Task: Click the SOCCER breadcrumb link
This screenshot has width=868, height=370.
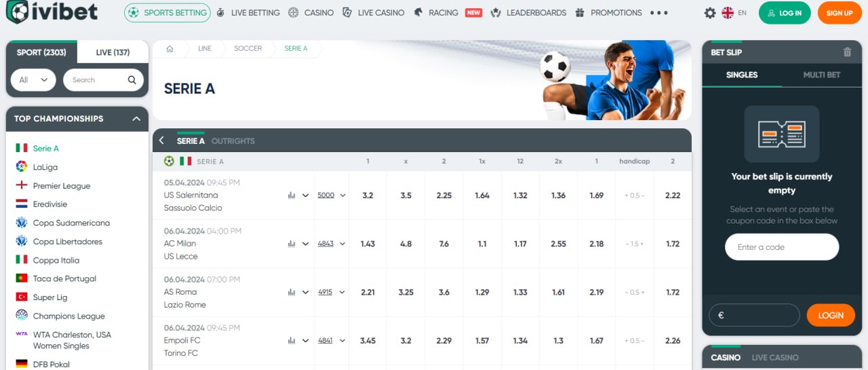Action: pyautogui.click(x=248, y=49)
